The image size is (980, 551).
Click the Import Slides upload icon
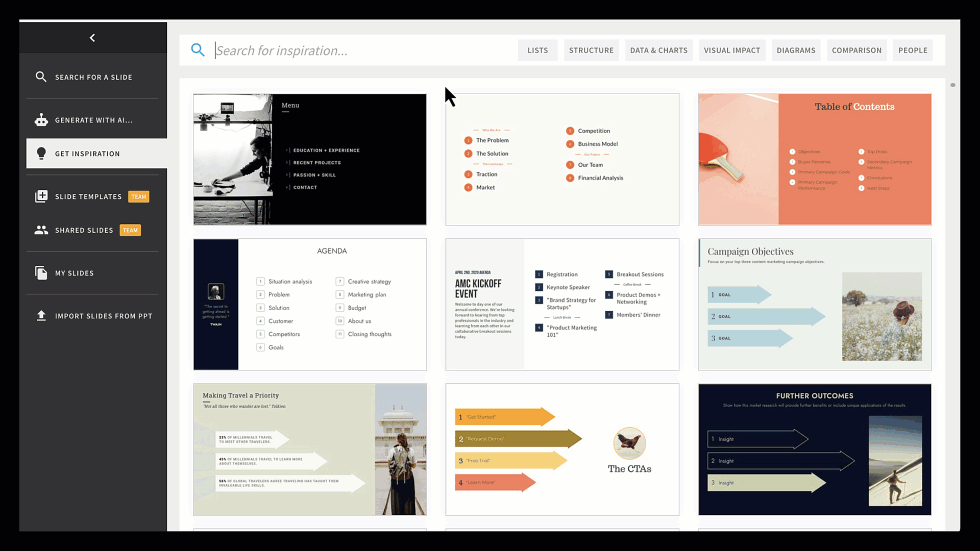pyautogui.click(x=41, y=316)
